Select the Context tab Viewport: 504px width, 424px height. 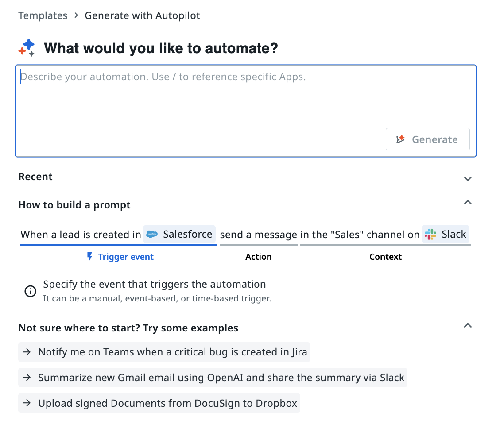pos(385,257)
